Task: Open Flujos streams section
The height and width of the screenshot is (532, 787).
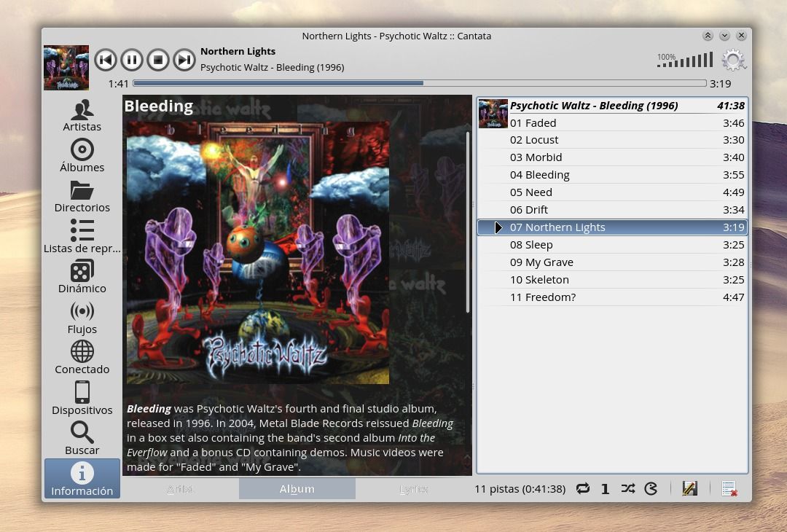Action: pyautogui.click(x=82, y=318)
